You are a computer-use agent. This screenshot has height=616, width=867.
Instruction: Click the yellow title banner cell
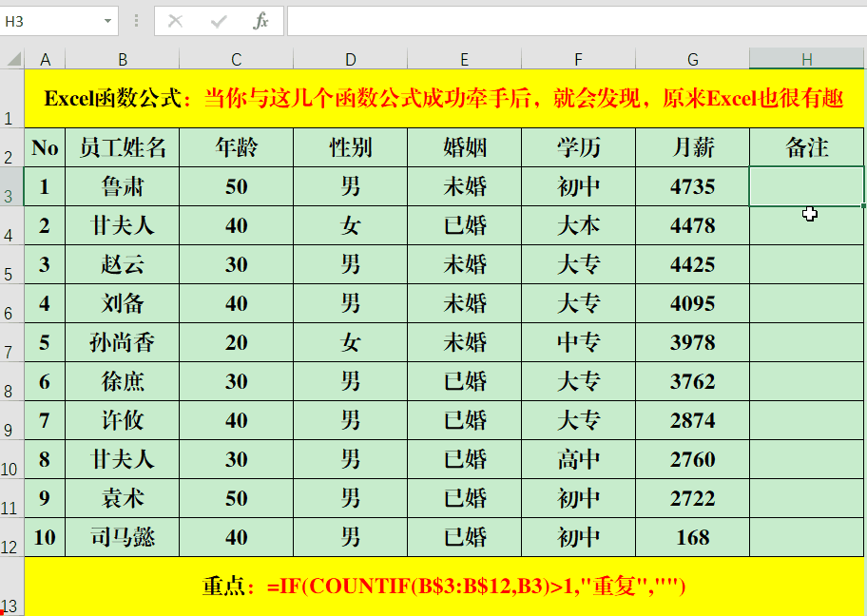pos(444,99)
